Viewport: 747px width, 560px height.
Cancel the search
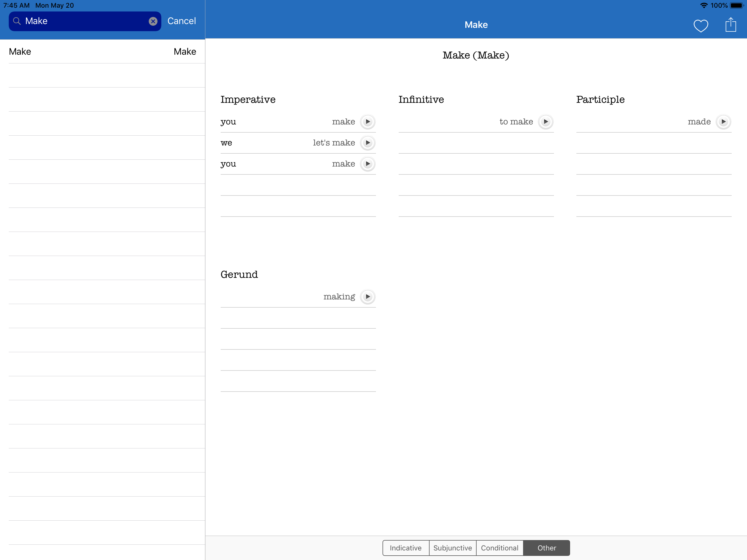tap(182, 21)
